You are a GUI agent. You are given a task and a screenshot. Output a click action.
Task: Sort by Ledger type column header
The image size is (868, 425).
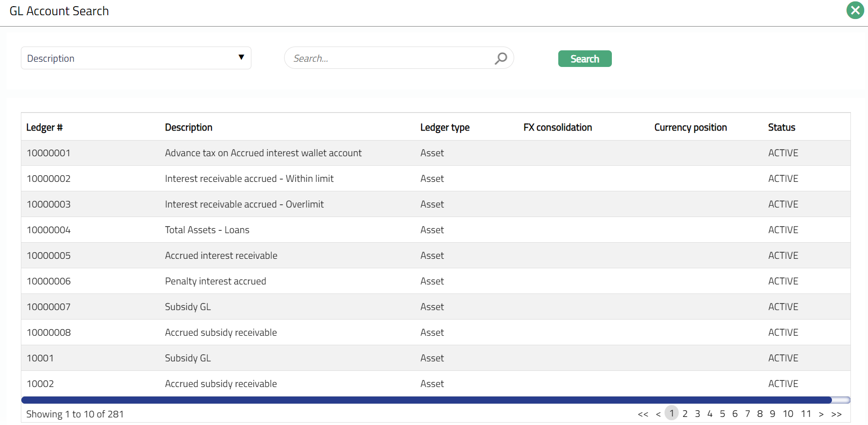[x=444, y=127]
